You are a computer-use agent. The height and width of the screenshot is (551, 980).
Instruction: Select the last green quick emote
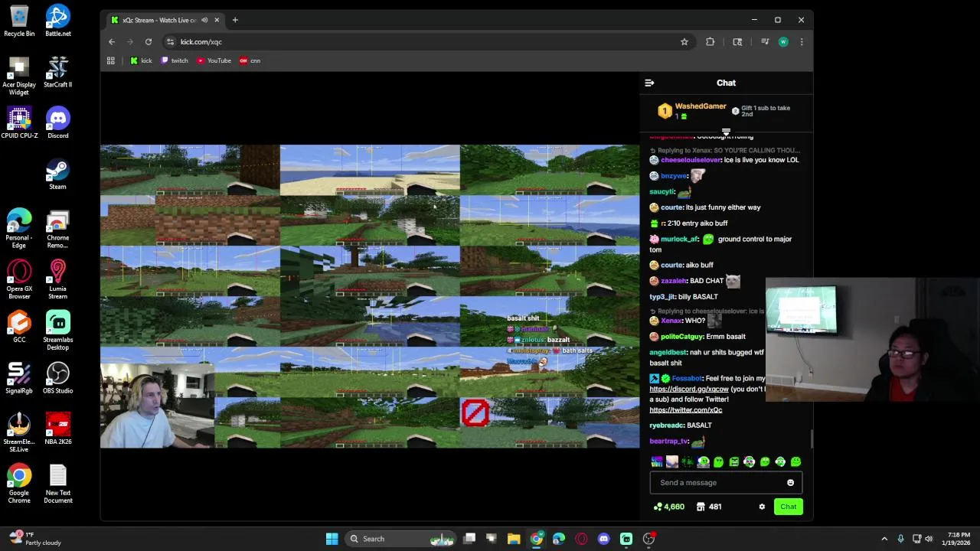pyautogui.click(x=795, y=461)
